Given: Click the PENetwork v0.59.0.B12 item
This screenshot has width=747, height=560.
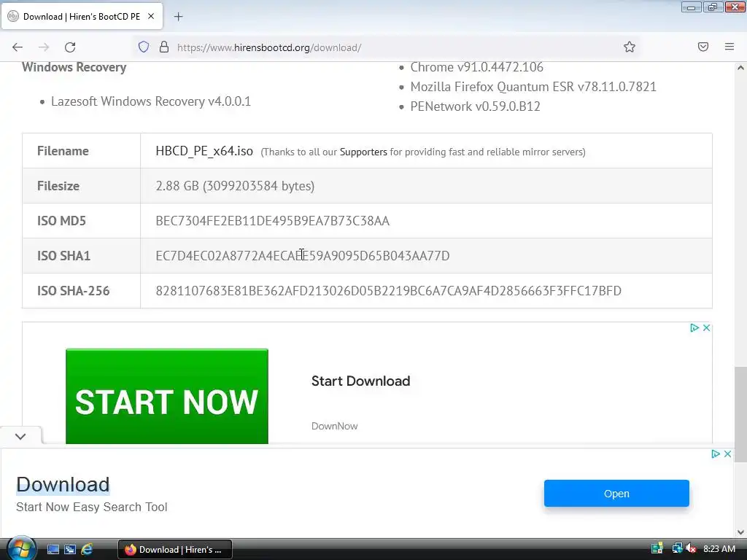Looking at the screenshot, I should [475, 106].
